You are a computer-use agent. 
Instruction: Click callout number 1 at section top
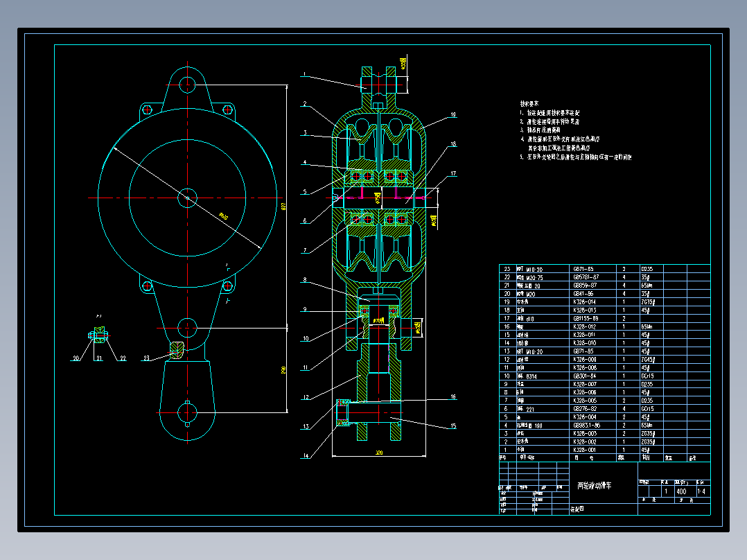click(x=305, y=74)
